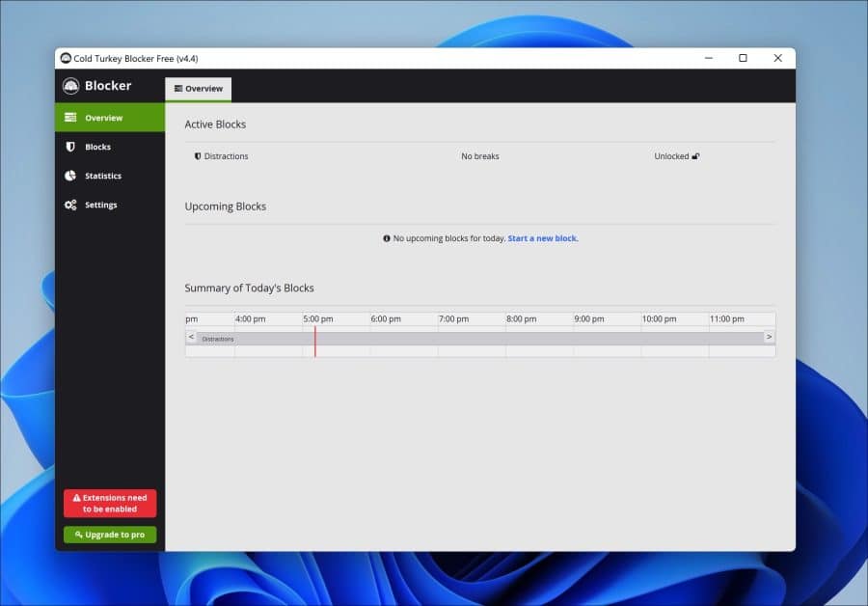Follow the Start a new block link
The width and height of the screenshot is (868, 606).
pos(542,238)
